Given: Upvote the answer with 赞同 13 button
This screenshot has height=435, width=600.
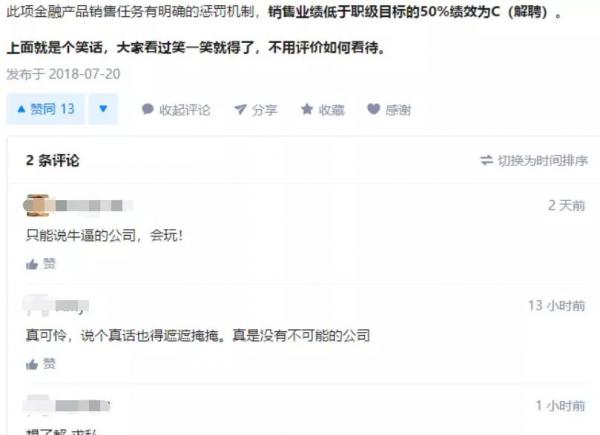Looking at the screenshot, I should coord(46,109).
